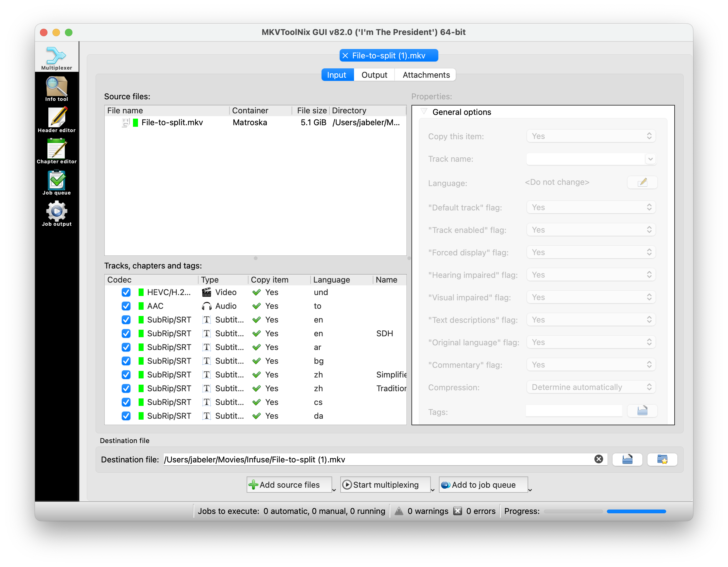
Task: Expand the Copy this item dropdown
Action: pyautogui.click(x=589, y=136)
